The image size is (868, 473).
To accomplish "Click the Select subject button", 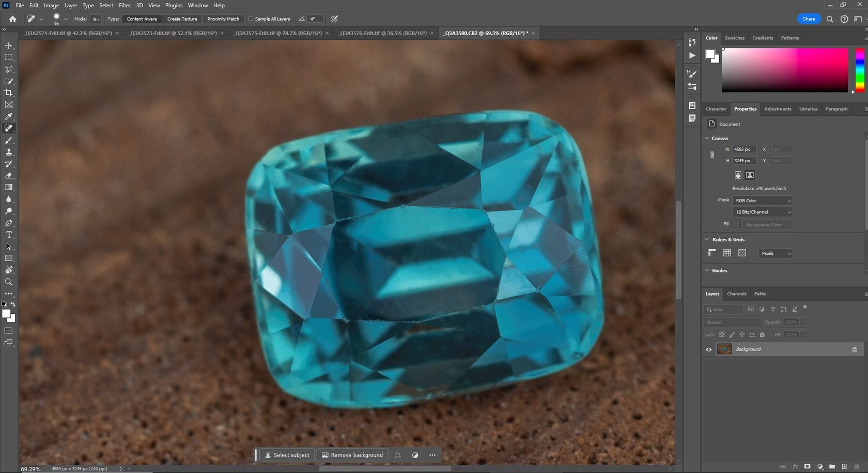I will pyautogui.click(x=286, y=455).
